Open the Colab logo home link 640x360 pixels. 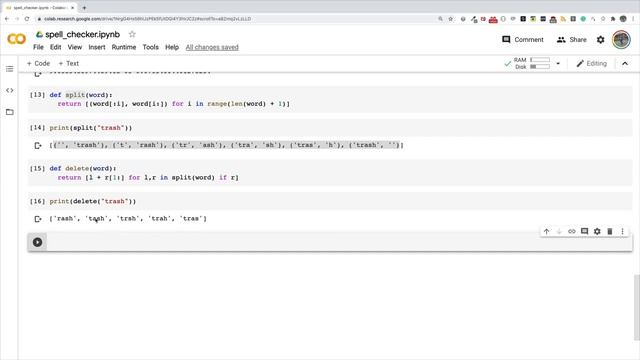click(x=16, y=39)
